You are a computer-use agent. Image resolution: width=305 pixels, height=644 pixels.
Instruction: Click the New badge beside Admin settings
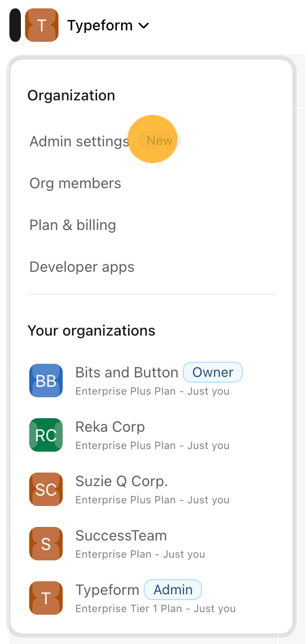tap(159, 141)
